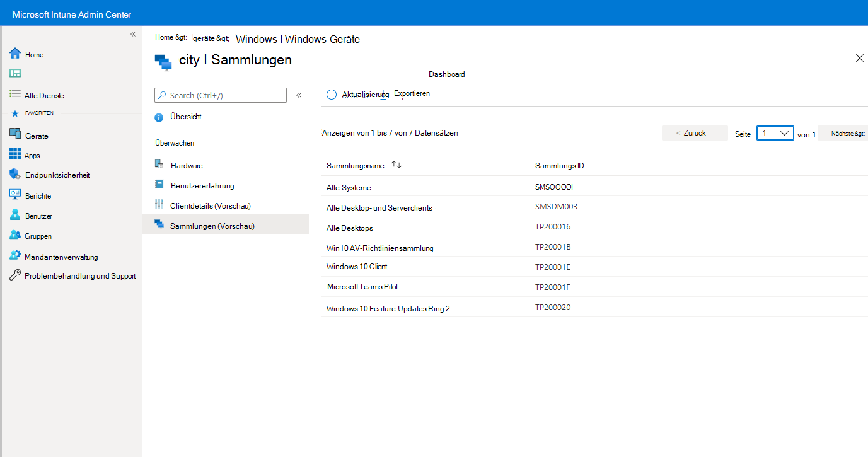Open Geräte devices icon in sidebar
This screenshot has height=457, width=868.
15,135
